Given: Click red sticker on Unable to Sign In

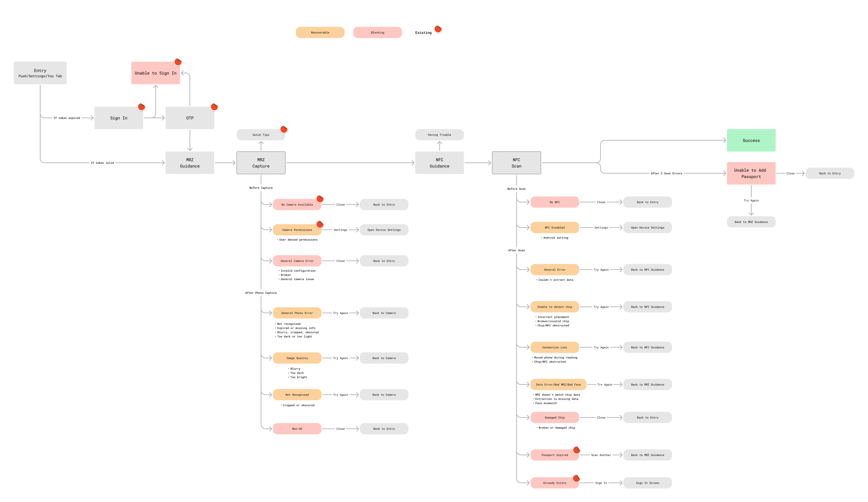Looking at the screenshot, I should (178, 62).
